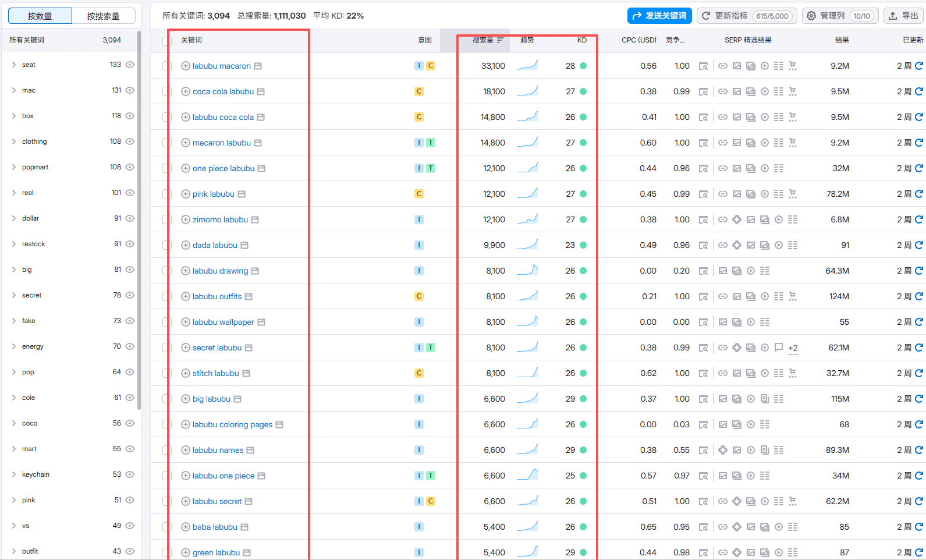926x560 pixels.
Task: Expand the seat keyword group
Action: point(13,65)
